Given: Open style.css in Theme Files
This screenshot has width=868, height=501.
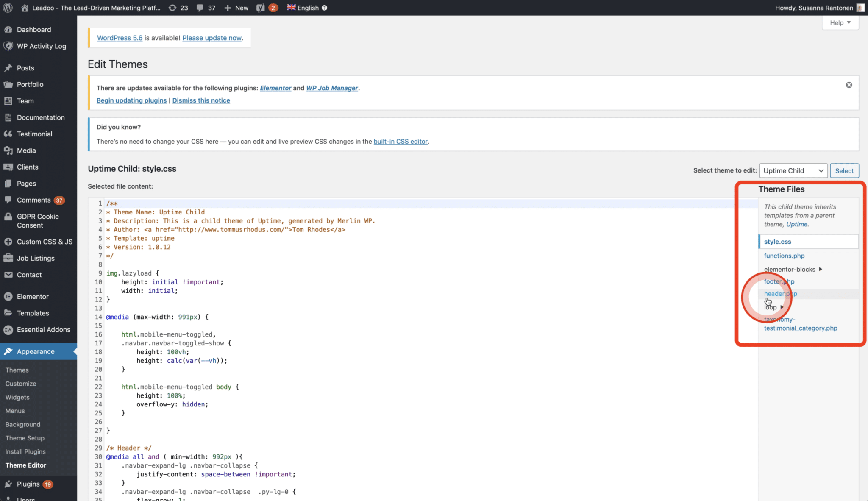Looking at the screenshot, I should click(x=778, y=242).
